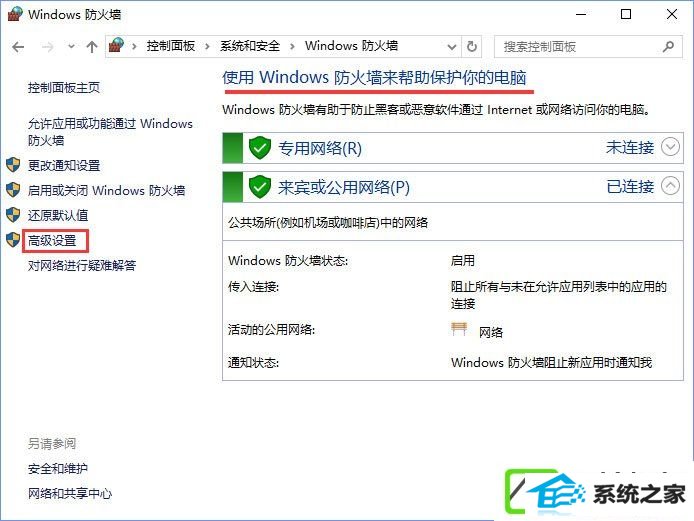This screenshot has width=694, height=521.
Task: Select 系统和安全 in the breadcrumb path
Action: click(250, 46)
